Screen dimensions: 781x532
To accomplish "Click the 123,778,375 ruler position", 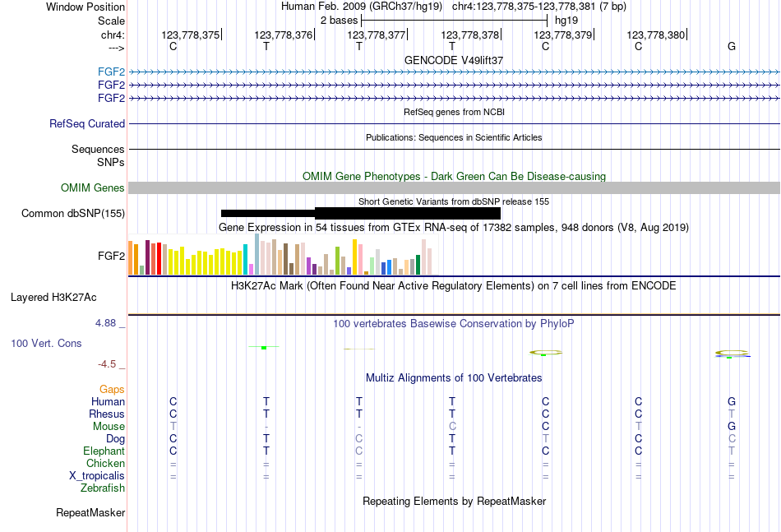I will click(190, 35).
